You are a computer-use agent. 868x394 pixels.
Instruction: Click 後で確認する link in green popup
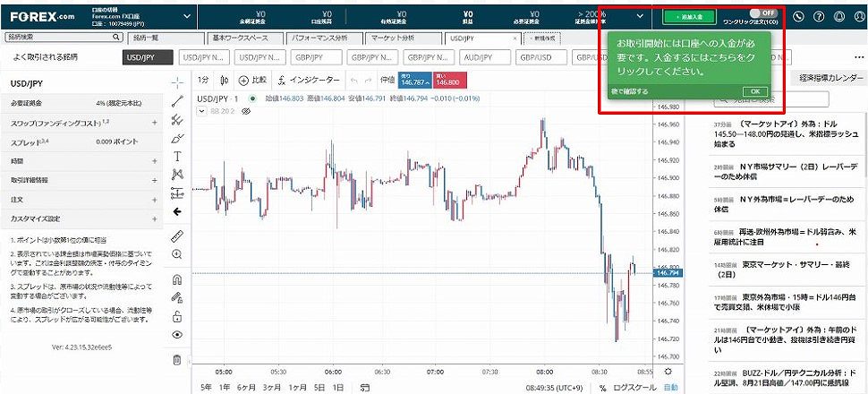coord(629,91)
